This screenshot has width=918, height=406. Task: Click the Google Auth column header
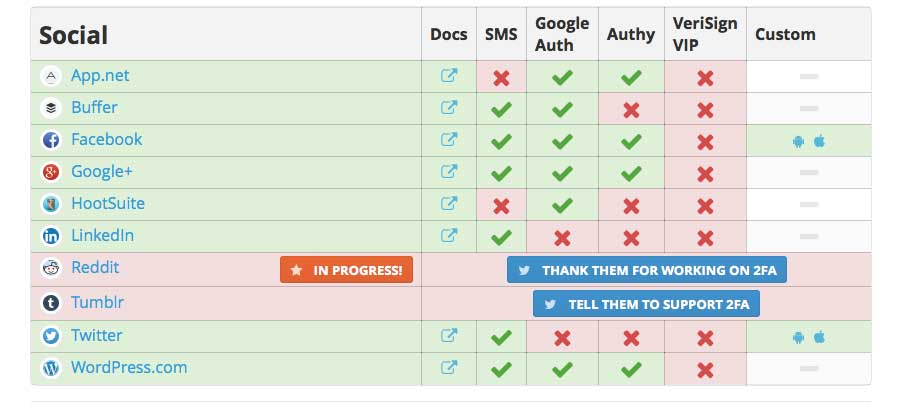[x=562, y=34]
